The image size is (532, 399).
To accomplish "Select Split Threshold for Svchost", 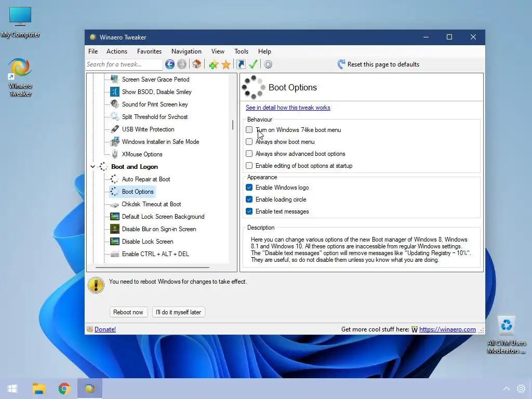I will point(155,117).
